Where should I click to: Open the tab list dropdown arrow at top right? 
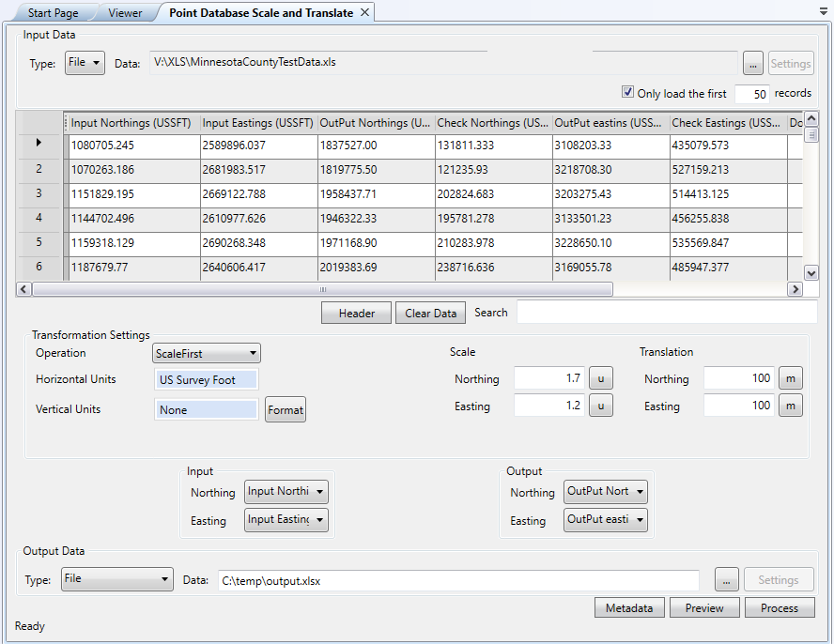(x=824, y=12)
